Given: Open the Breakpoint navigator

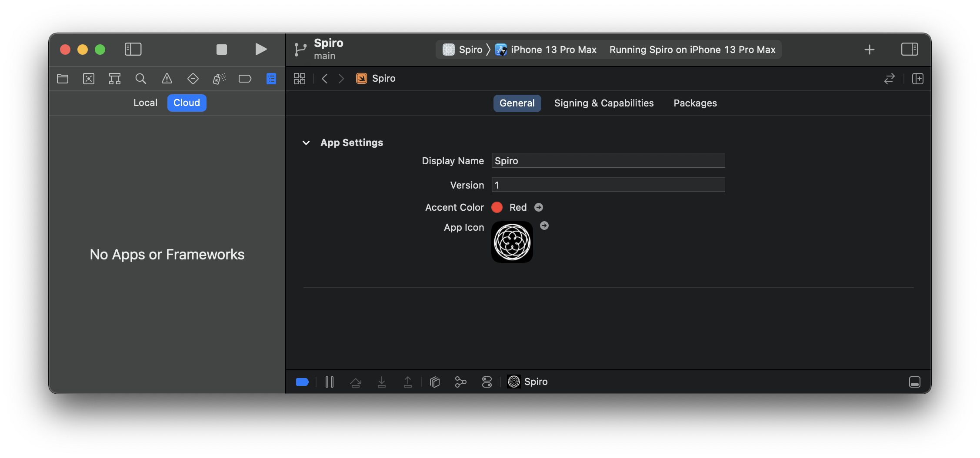Looking at the screenshot, I should [x=245, y=79].
